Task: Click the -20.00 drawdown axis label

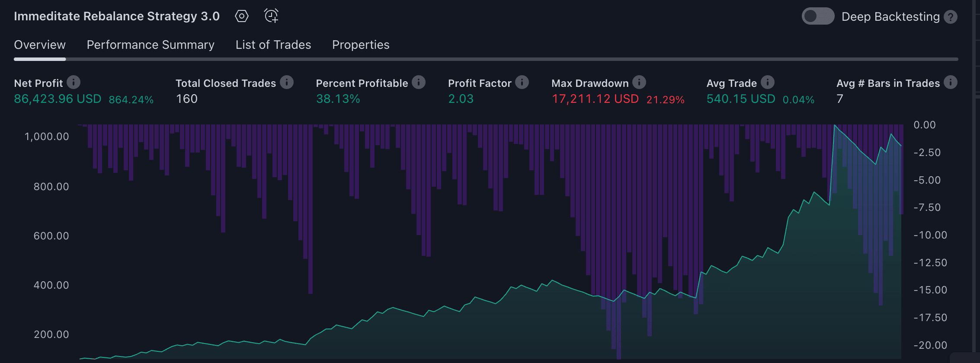Action: point(930,345)
